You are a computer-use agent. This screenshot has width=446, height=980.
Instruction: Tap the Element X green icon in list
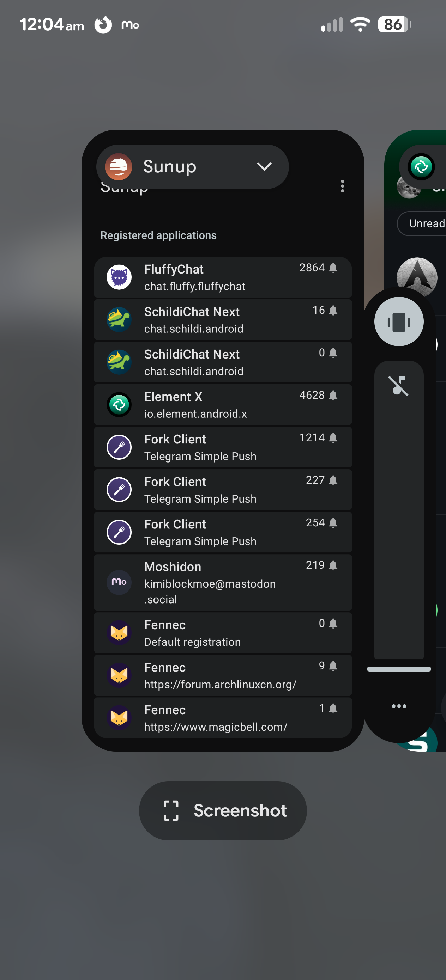click(119, 404)
